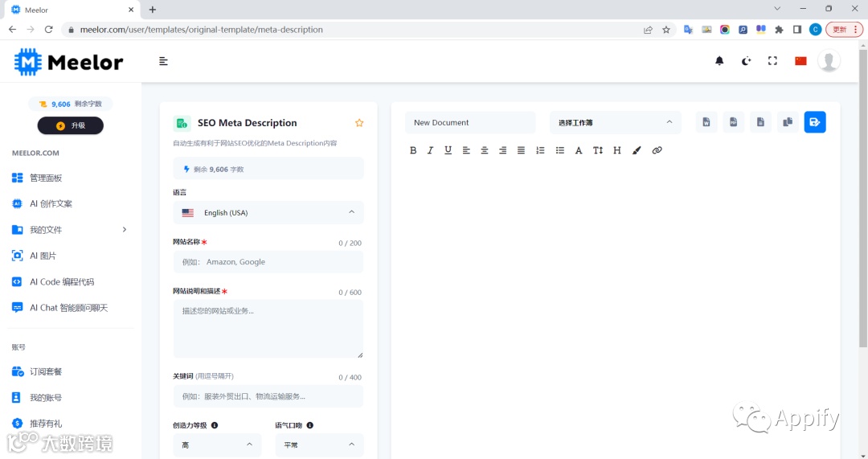Click the Meelor logo

(x=68, y=62)
